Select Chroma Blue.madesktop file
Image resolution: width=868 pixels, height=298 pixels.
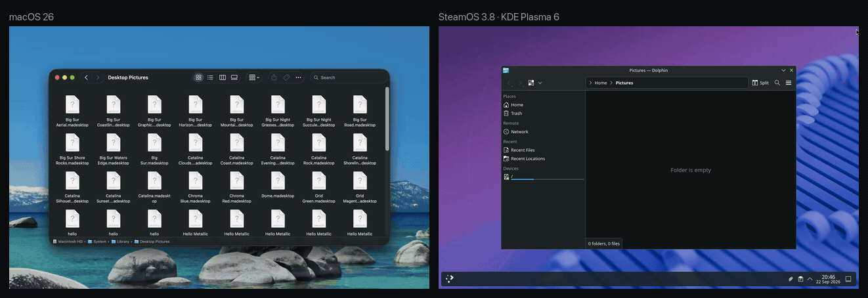pyautogui.click(x=196, y=188)
